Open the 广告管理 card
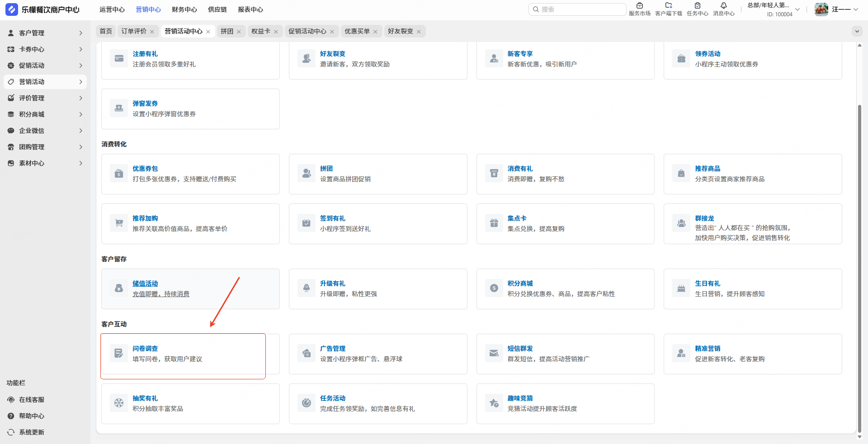Image resolution: width=868 pixels, height=444 pixels. 378,354
